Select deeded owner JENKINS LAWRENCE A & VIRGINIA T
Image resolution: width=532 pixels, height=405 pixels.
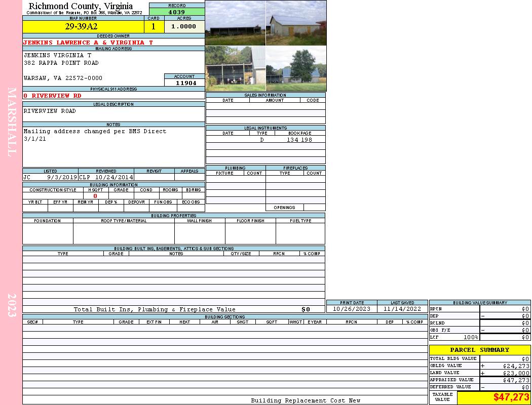pos(88,43)
